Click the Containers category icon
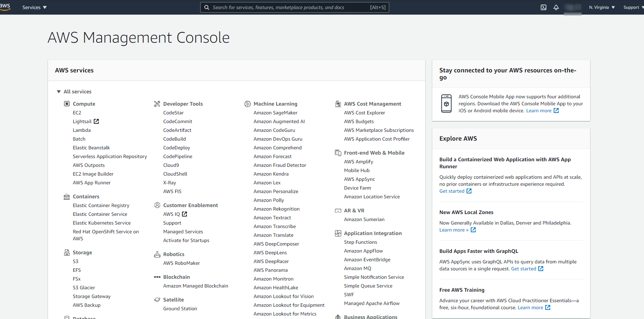 click(66, 196)
